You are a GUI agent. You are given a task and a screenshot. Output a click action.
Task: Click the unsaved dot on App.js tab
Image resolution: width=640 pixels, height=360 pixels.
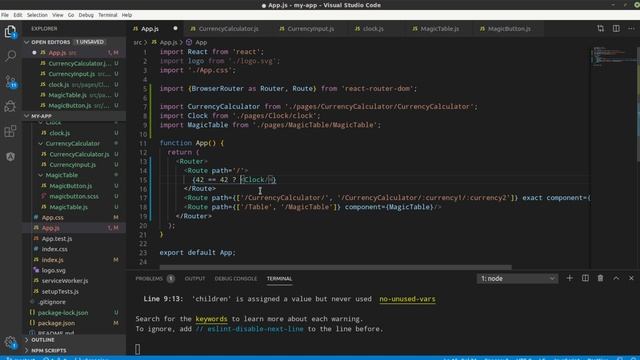pos(175,29)
